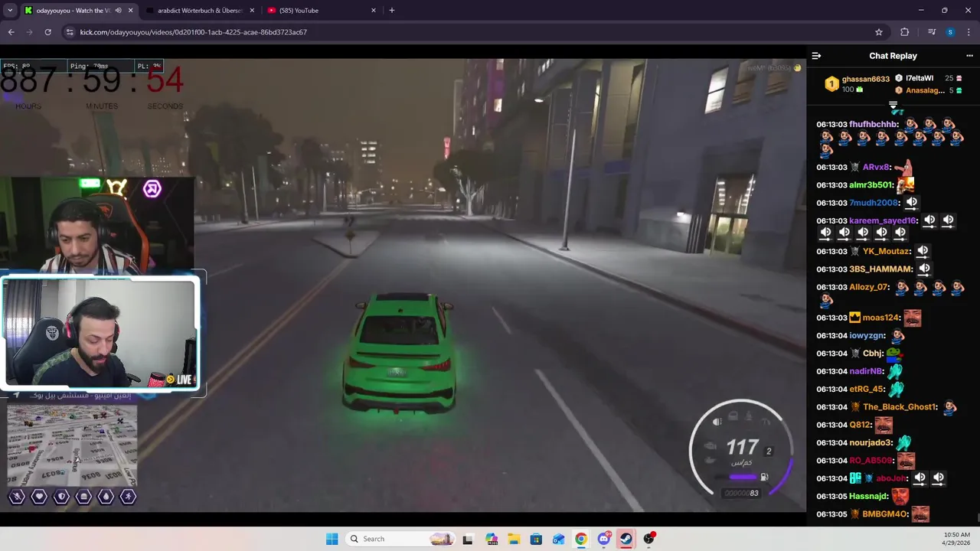Screen dimensions: 980x551
Task: Focus the kick.com address bar URL
Action: click(x=193, y=32)
